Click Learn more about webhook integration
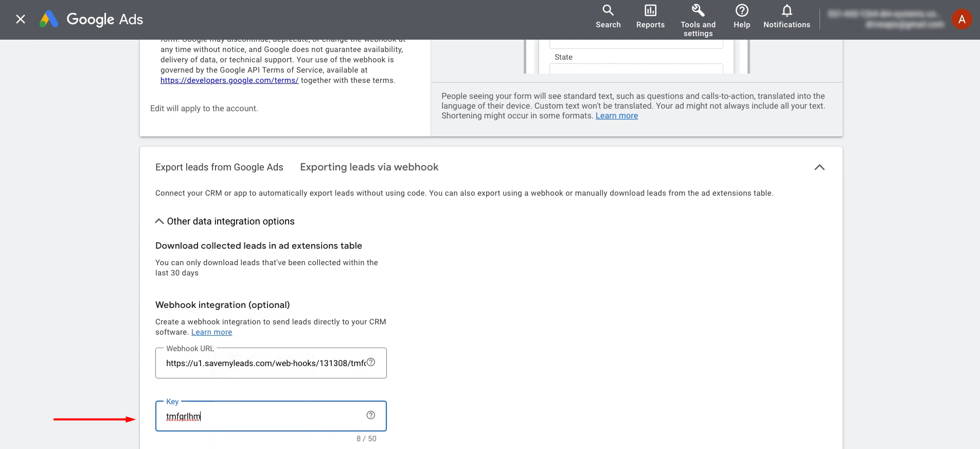 click(x=211, y=332)
